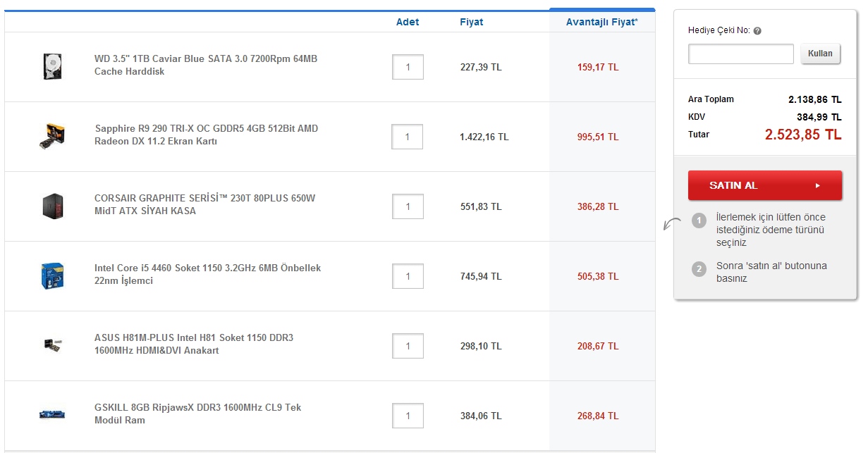
Task: Click the quantity field for the WD harddisk
Action: coord(408,67)
